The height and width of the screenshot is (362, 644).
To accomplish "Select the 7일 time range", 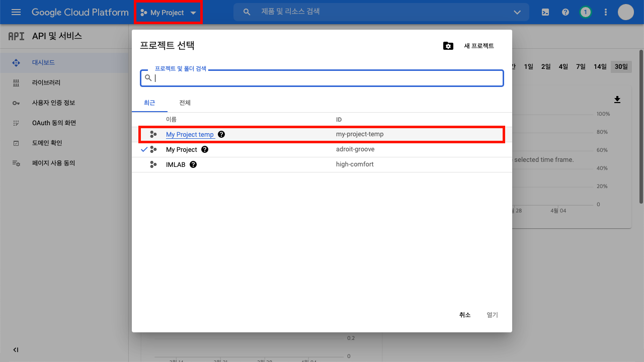I will tap(581, 66).
